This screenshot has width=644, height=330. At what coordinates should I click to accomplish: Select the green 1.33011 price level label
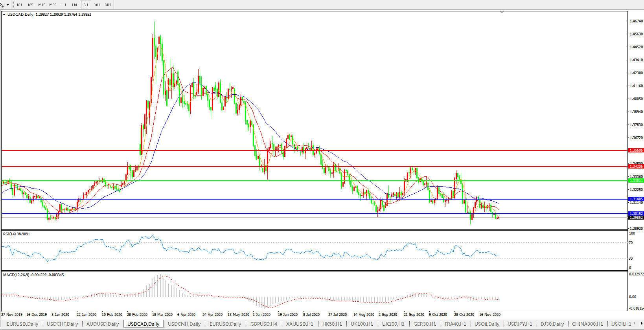[x=636, y=181]
